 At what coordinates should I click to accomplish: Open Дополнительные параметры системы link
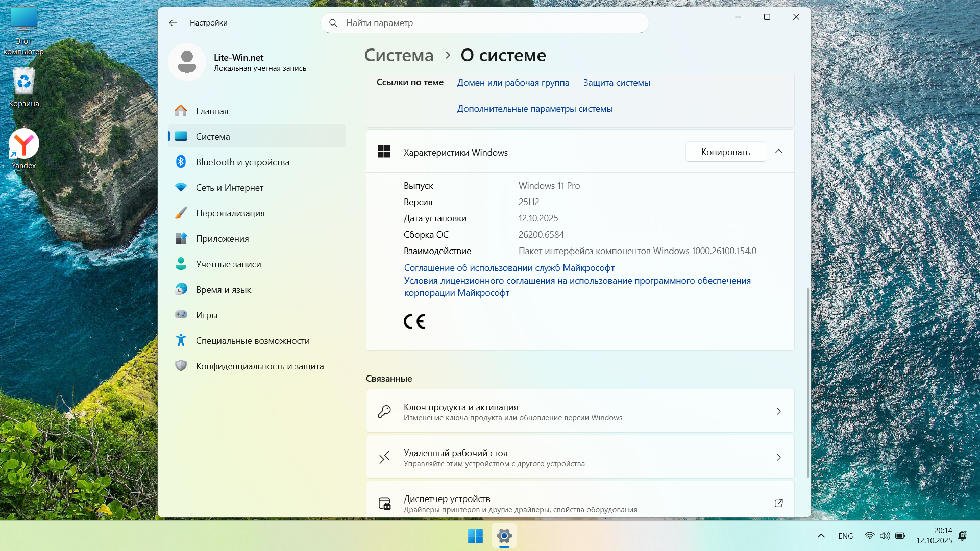(534, 109)
